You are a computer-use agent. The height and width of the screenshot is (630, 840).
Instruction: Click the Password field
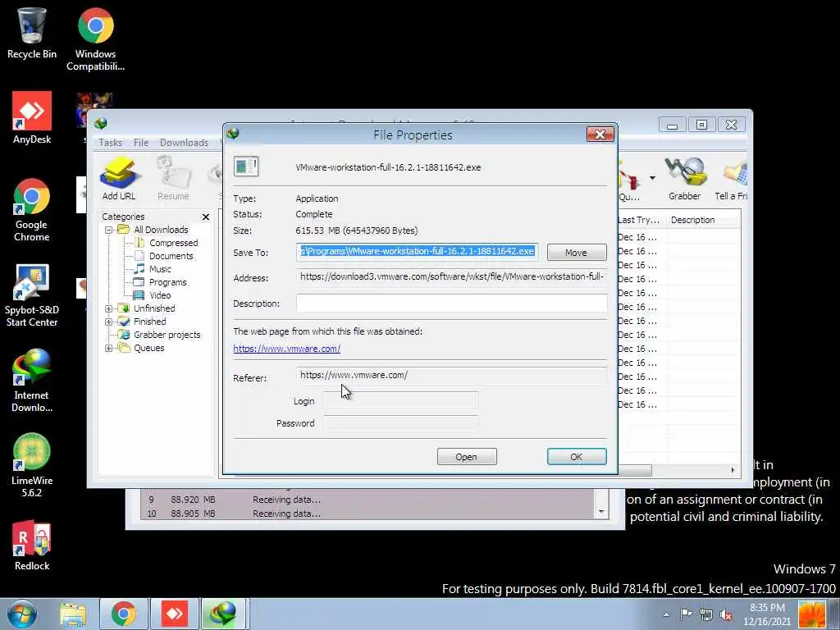[400, 423]
